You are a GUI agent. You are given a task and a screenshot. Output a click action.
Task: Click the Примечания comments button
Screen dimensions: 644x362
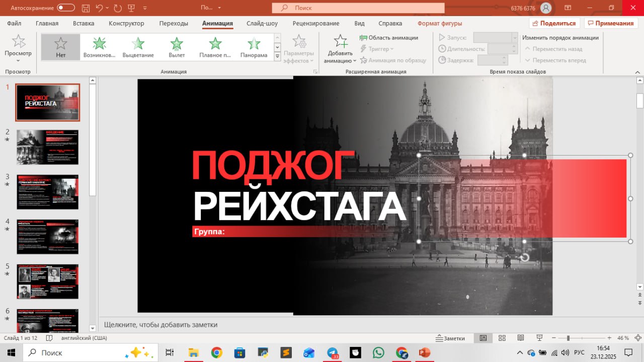tap(611, 23)
